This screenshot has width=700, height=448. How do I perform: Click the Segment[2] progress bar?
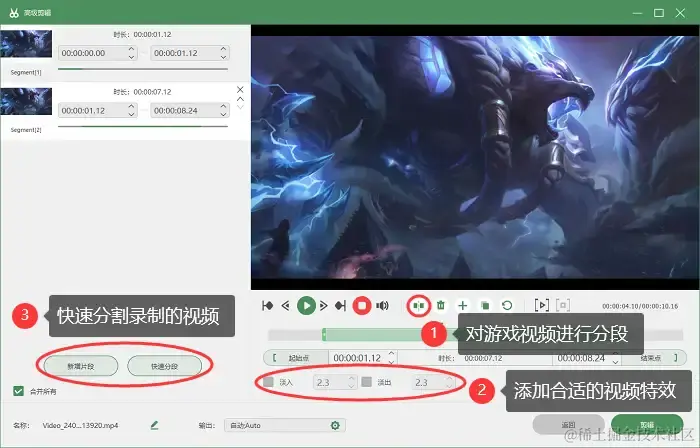coord(143,126)
